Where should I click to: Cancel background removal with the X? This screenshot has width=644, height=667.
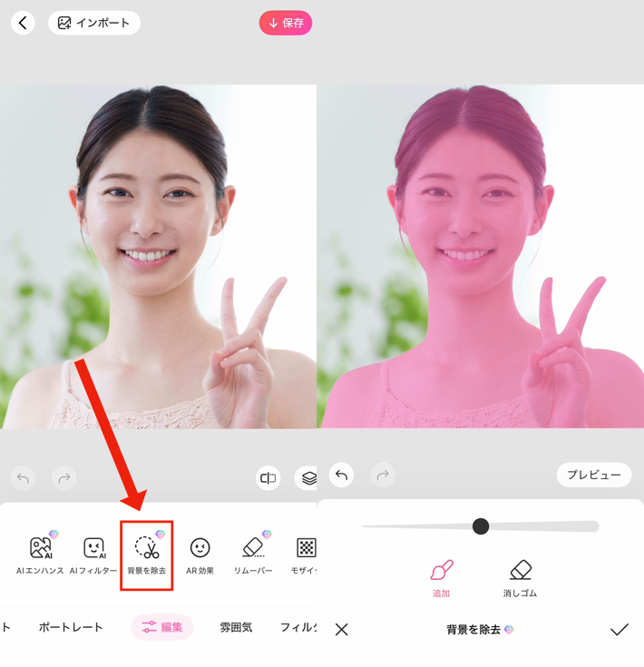[x=341, y=630]
